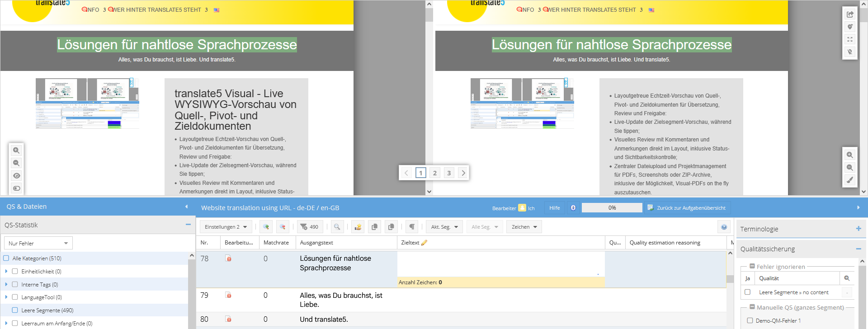This screenshot has width=868, height=329.
Task: Click the Hilfe button
Action: pyautogui.click(x=555, y=208)
